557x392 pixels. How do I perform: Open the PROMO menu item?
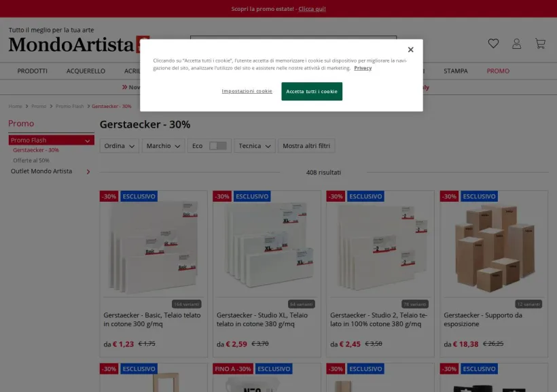(498, 71)
